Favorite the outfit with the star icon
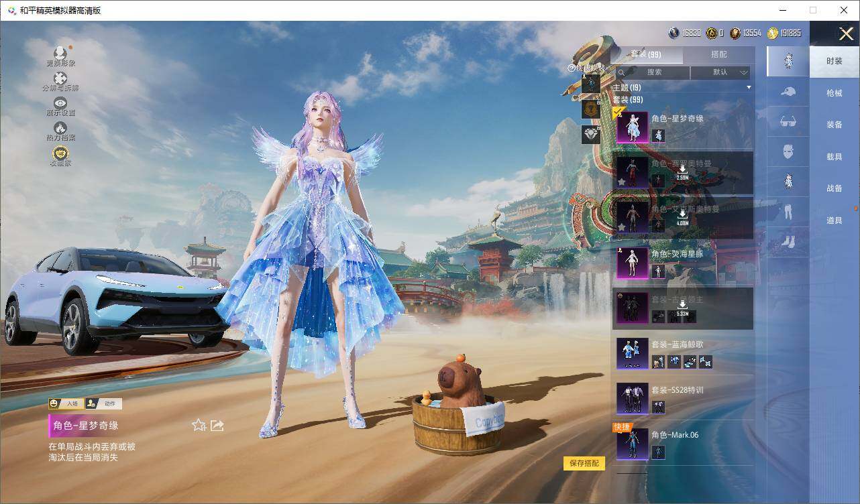This screenshot has height=504, width=860. point(199,425)
